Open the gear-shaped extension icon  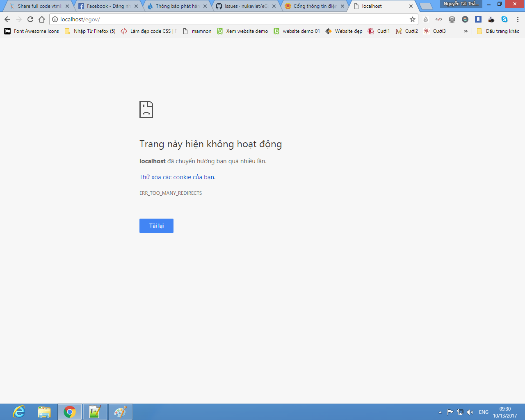(452, 19)
